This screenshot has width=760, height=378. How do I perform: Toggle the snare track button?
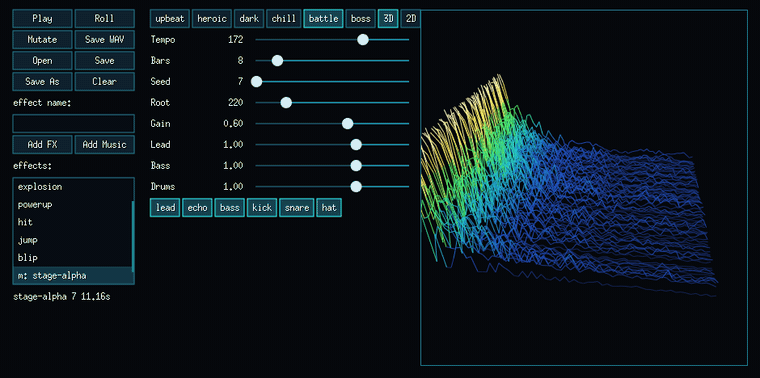297,208
